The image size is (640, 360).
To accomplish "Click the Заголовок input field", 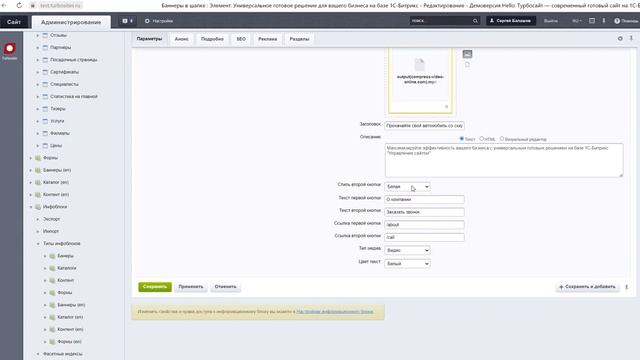I will (424, 126).
